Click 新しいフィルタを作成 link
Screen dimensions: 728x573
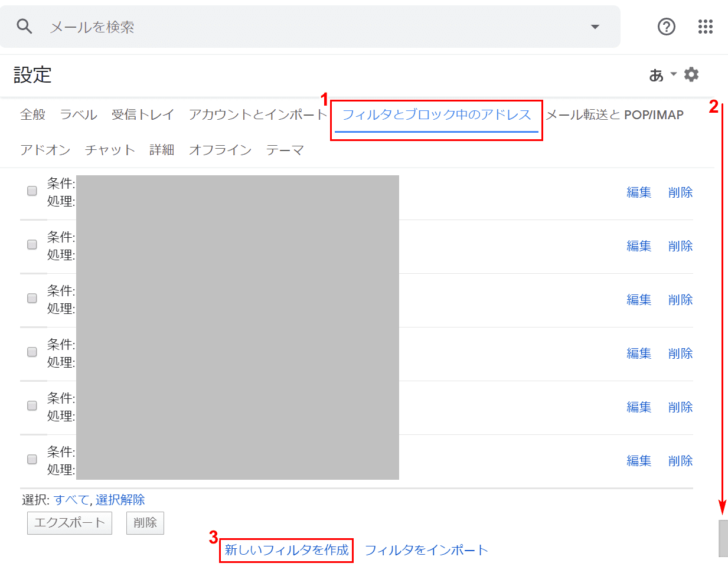(287, 550)
